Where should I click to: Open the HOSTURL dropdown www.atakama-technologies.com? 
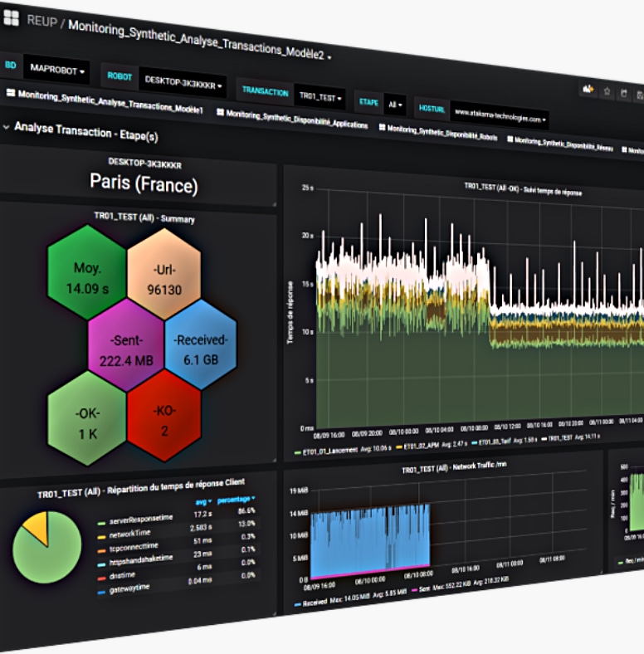point(500,115)
